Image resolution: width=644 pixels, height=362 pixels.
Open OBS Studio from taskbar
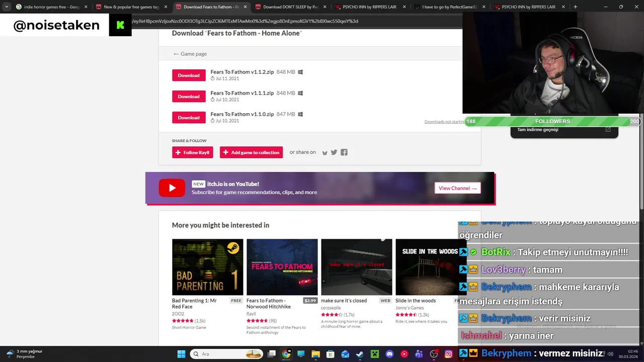click(434, 354)
